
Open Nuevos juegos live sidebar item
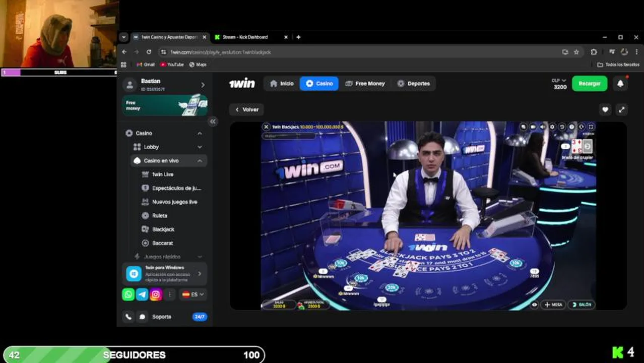[169, 202]
